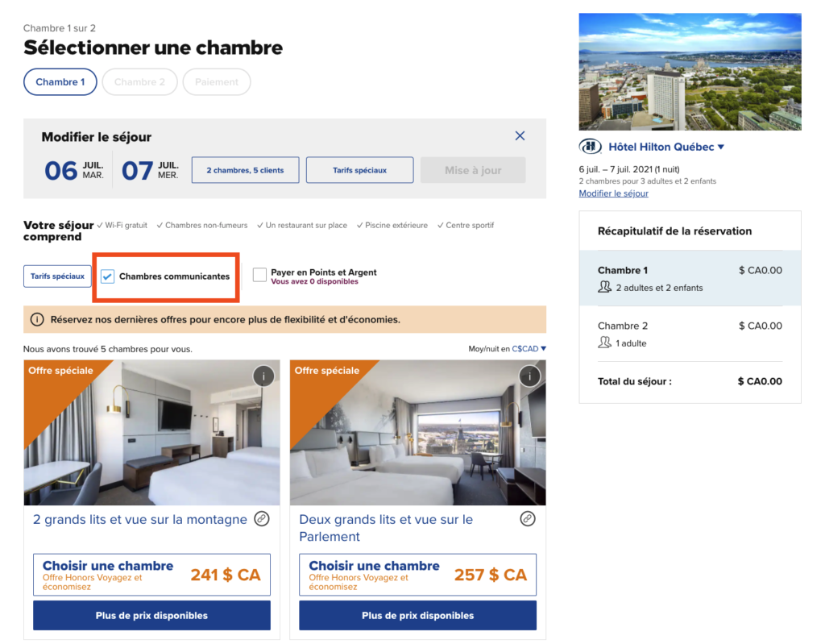Open the 2 chambres, 5 clients selector
825x644 pixels.
[x=245, y=169]
